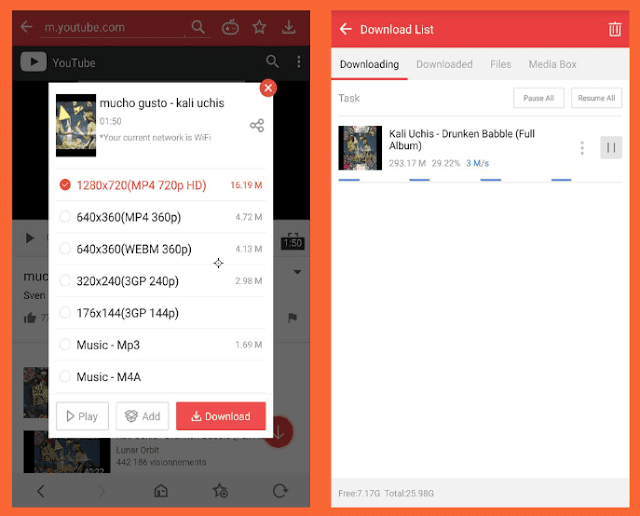Click the Play button in popup
The image size is (640, 516).
pyautogui.click(x=82, y=416)
